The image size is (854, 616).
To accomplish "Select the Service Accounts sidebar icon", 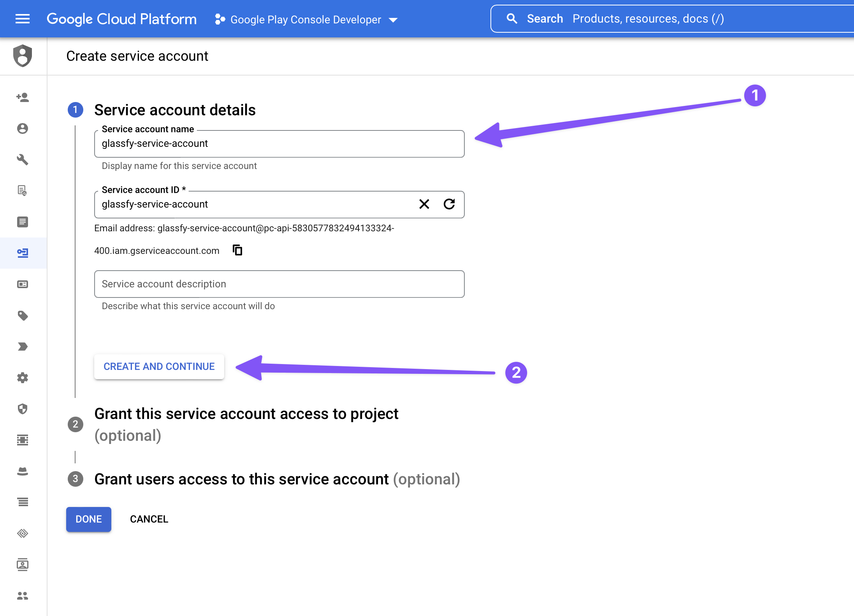I will [x=23, y=253].
